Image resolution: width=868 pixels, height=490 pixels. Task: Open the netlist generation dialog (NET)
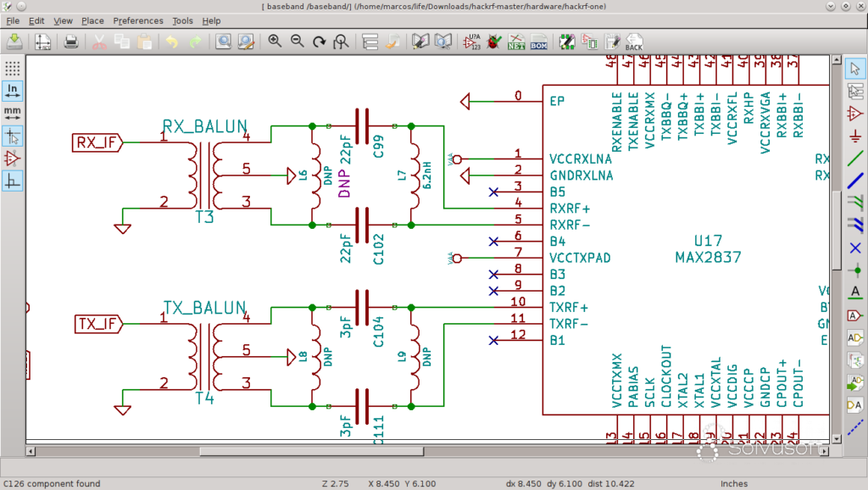click(515, 41)
